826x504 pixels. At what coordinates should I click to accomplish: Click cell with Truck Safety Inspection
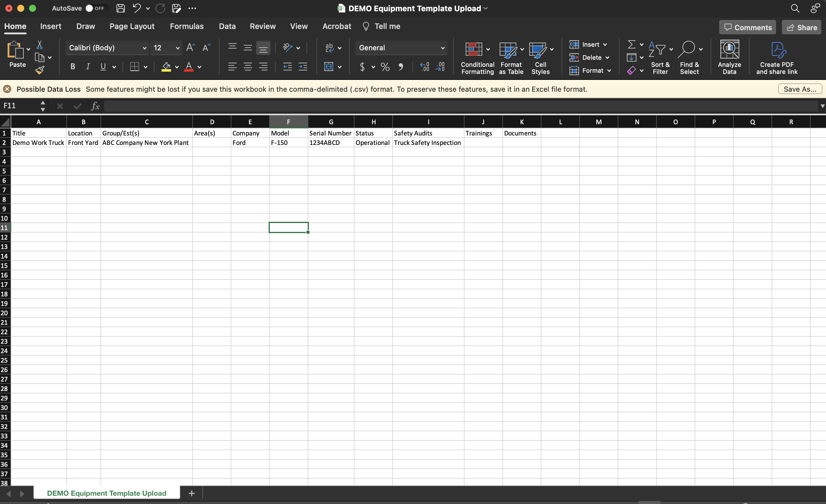pyautogui.click(x=428, y=143)
